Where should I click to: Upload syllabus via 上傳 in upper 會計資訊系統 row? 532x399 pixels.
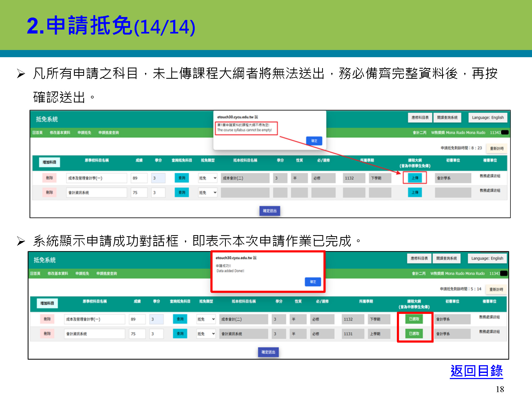415,192
